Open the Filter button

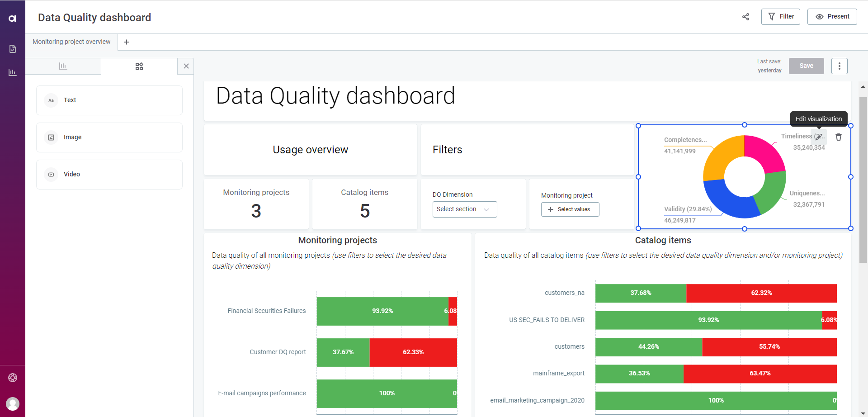(780, 17)
